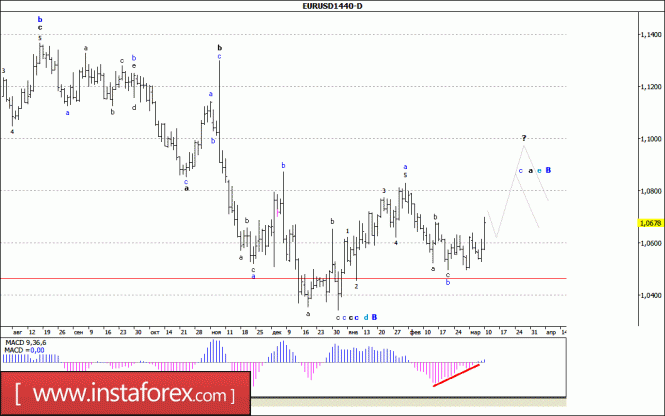Click the '31' date label on time axis
Viewport: 665px width, 416px height.
[x=534, y=332]
